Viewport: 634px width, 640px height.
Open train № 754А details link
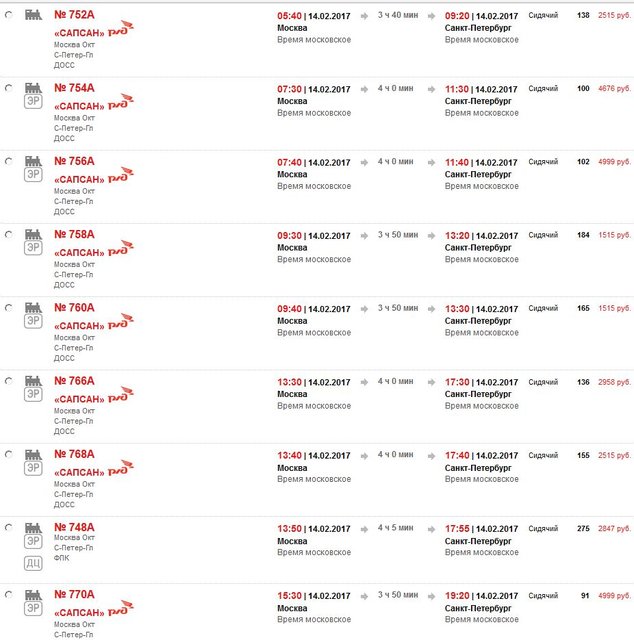coord(74,88)
